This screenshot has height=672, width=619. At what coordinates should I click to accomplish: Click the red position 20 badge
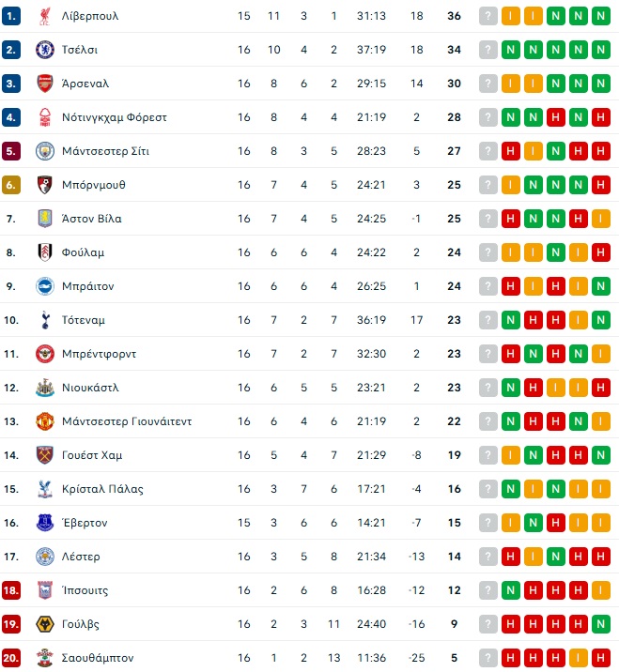tap(10, 658)
